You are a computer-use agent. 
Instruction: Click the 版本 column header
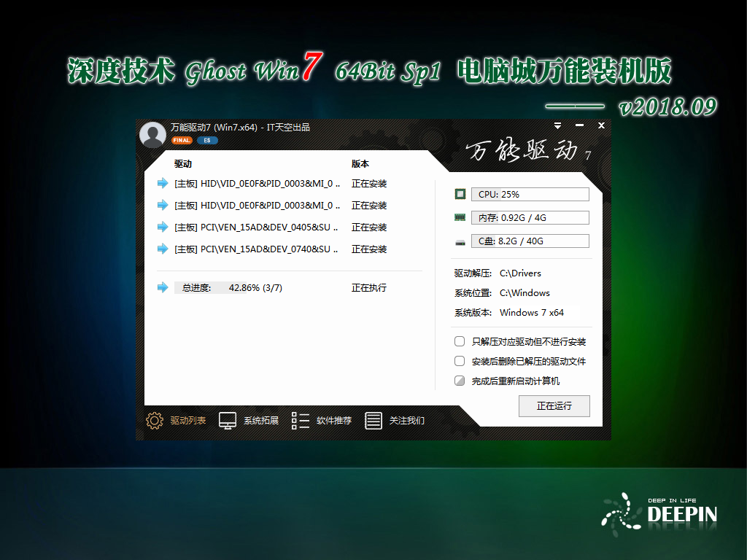click(360, 164)
